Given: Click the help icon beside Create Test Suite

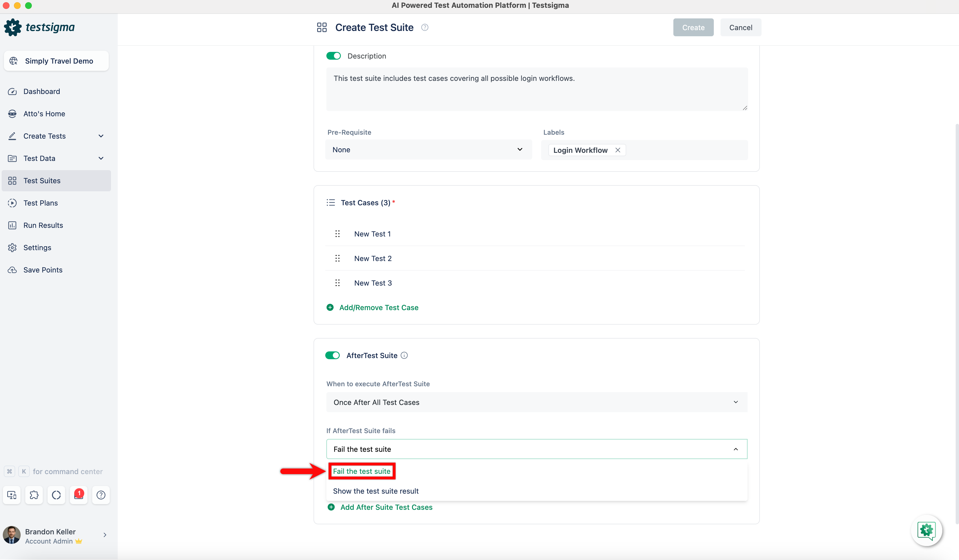Looking at the screenshot, I should (425, 27).
